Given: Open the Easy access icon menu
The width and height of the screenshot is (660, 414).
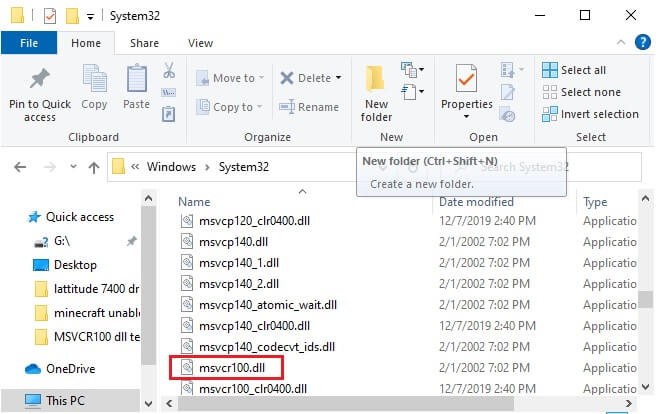Looking at the screenshot, I should click(412, 91).
